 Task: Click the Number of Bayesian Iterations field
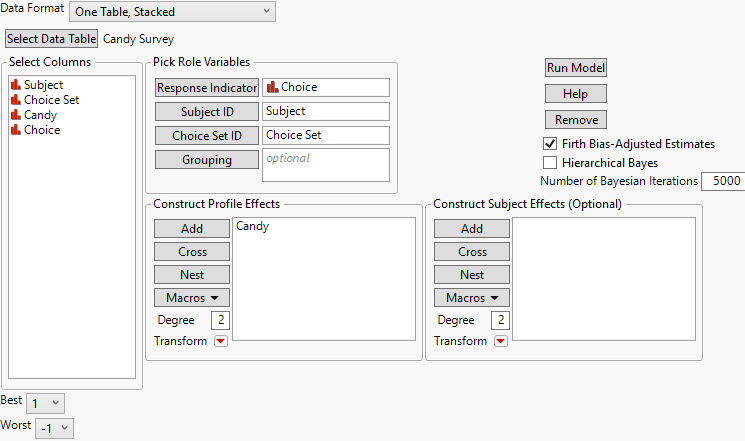(722, 181)
